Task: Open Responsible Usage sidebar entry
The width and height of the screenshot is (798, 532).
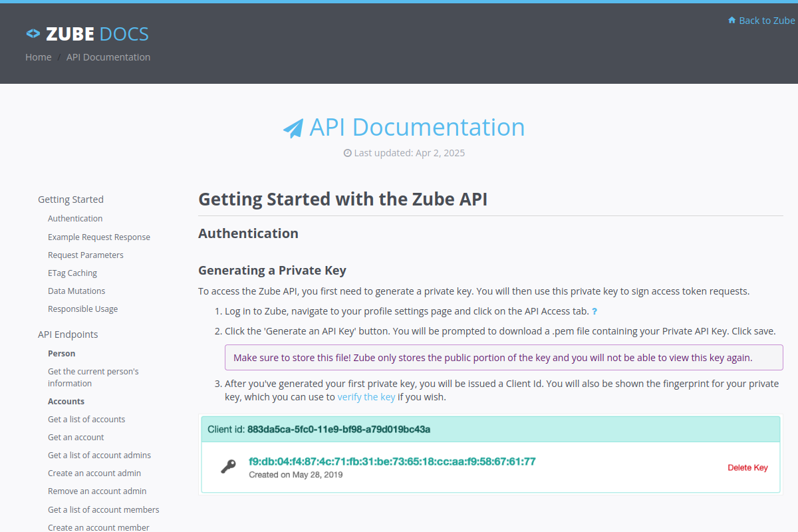Action: tap(83, 309)
